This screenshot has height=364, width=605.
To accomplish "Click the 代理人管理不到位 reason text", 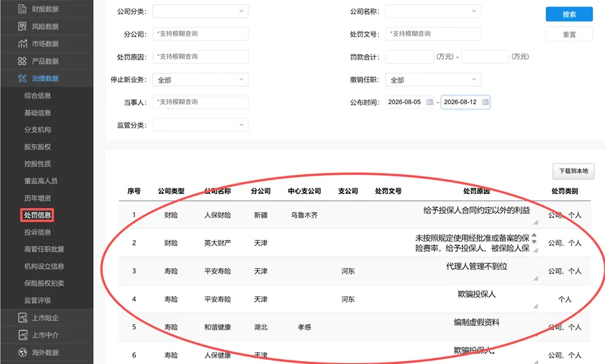I will point(477,266).
